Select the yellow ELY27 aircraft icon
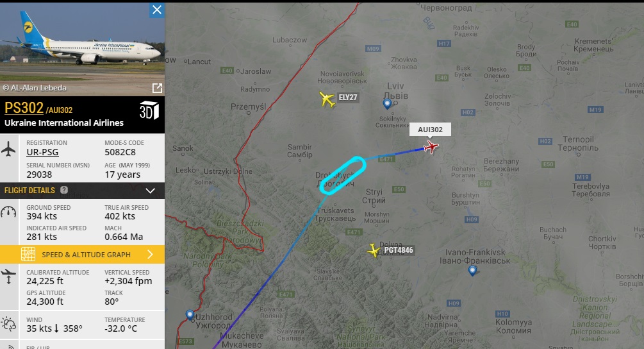The height and width of the screenshot is (349, 644). click(327, 99)
